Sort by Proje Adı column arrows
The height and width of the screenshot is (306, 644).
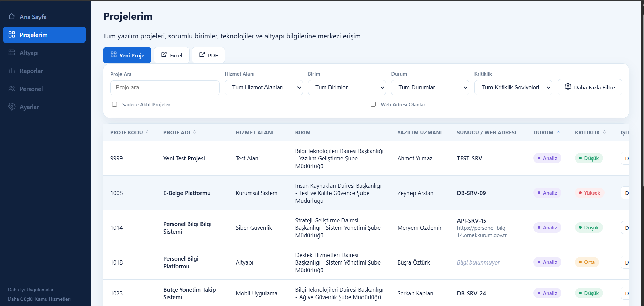pyautogui.click(x=195, y=132)
